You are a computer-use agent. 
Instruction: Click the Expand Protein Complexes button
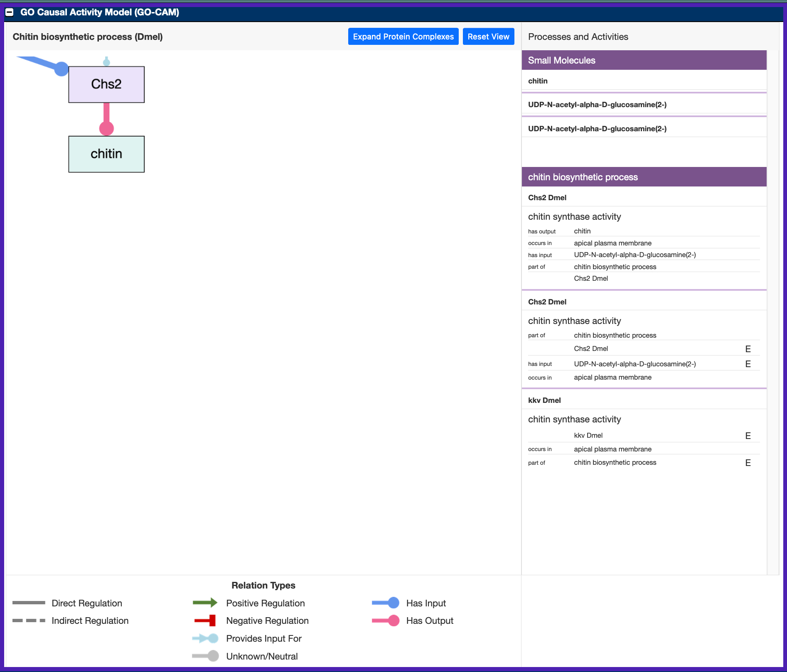[x=403, y=37]
